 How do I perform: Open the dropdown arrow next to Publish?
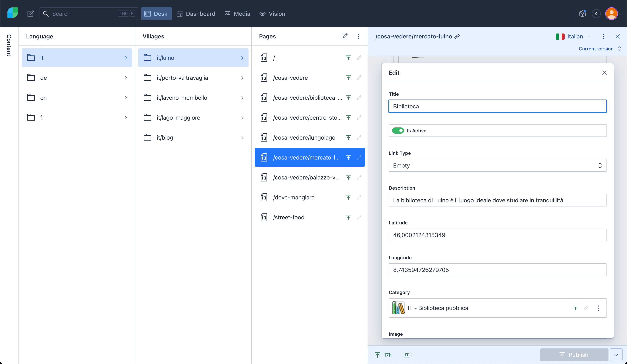click(x=616, y=355)
